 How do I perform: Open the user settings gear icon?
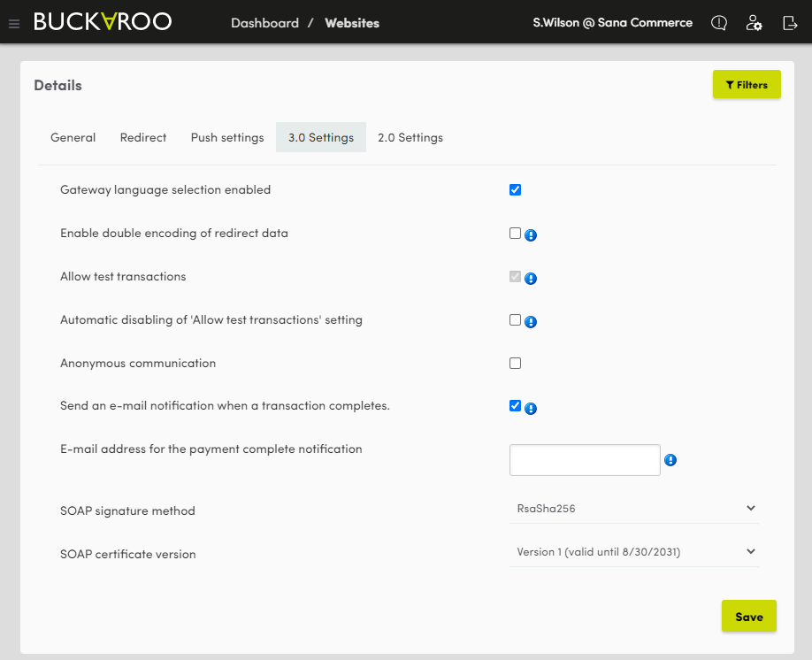[x=754, y=23]
